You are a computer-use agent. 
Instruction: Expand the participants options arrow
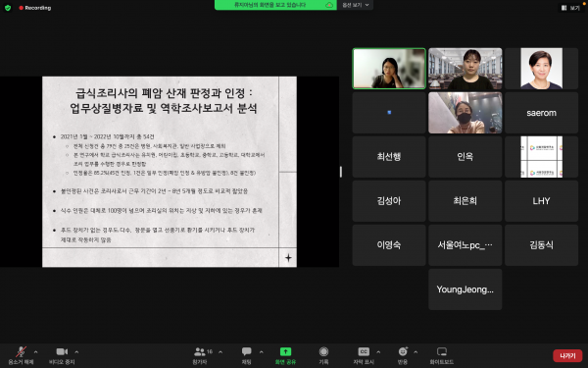click(220, 352)
